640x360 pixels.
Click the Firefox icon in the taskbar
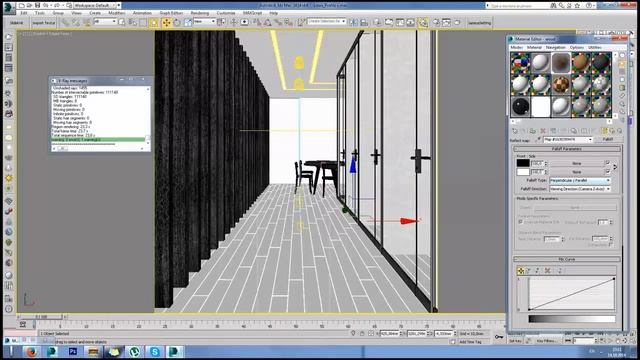pyautogui.click(x=31, y=352)
